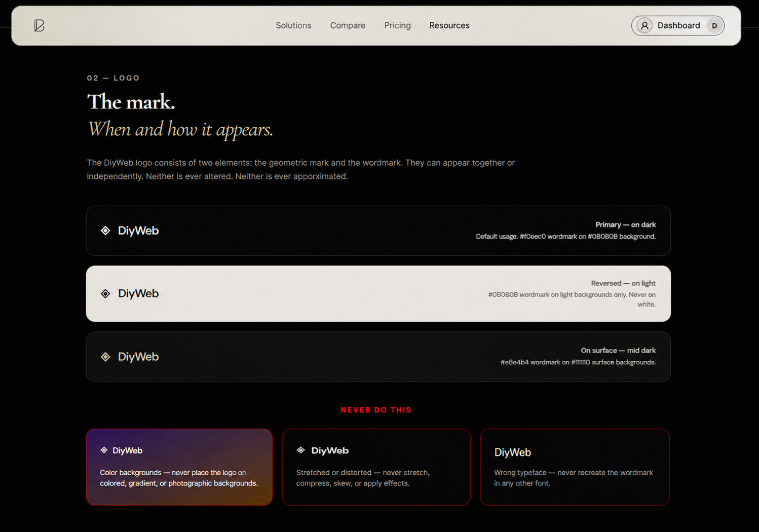Click DiyWeb wordmark in Primary on dark card
Image resolution: width=759 pixels, height=532 pixels.
[x=138, y=231]
